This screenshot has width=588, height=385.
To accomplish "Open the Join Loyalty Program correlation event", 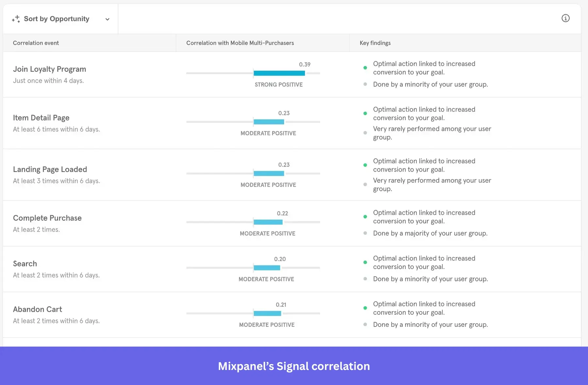I will coord(49,69).
